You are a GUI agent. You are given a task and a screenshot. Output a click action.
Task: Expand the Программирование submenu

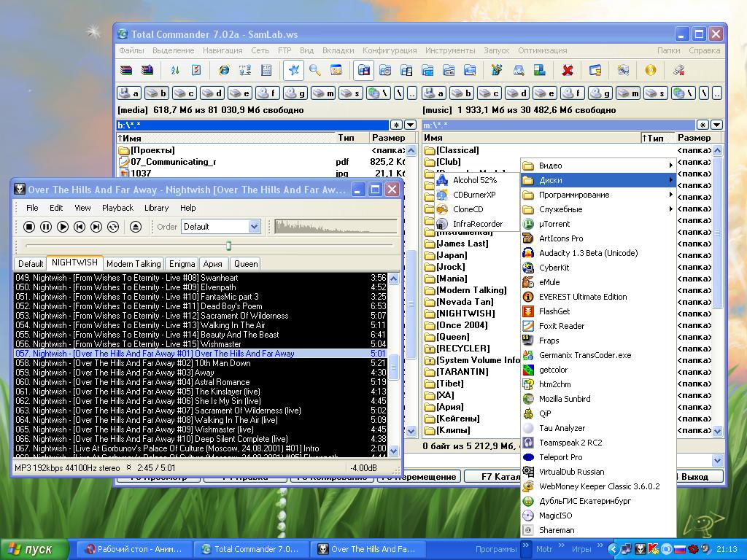pos(598,195)
